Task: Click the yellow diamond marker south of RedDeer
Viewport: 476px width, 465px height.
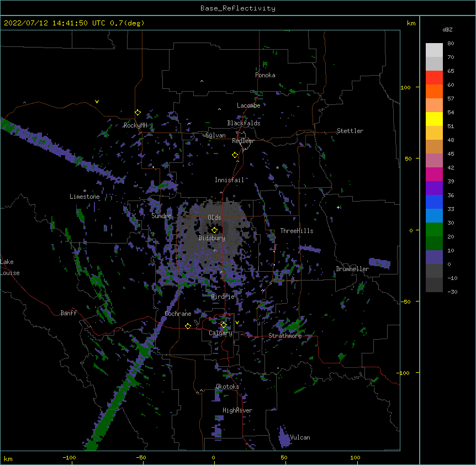Action: coord(235,155)
